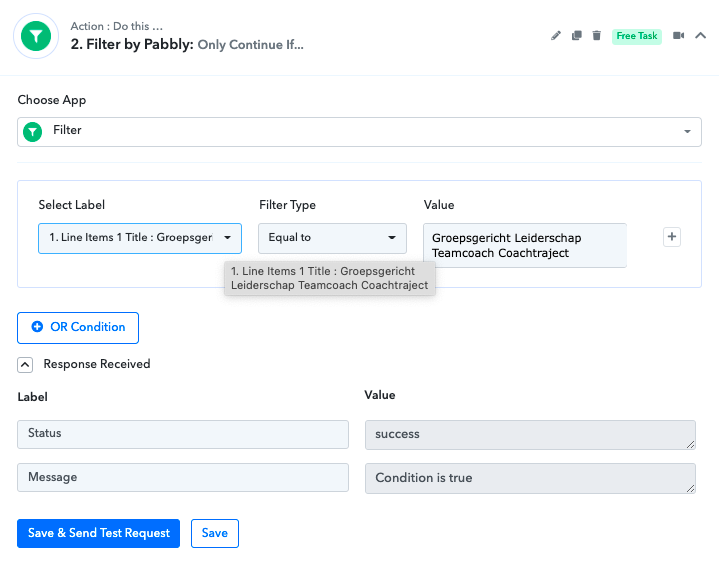The height and width of the screenshot is (570, 719).
Task: Click the Condition is true value field
Action: pyautogui.click(x=530, y=478)
